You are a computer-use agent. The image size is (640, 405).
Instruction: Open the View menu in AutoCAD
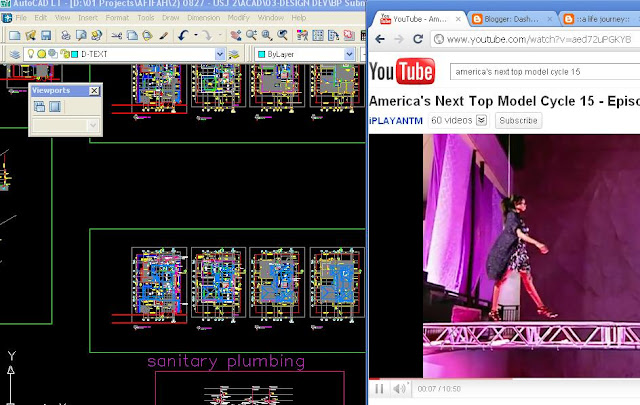(x=62, y=18)
